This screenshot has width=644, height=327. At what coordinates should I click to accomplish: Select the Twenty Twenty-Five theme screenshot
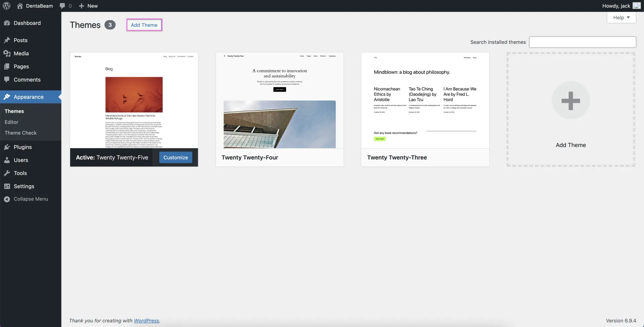134,100
